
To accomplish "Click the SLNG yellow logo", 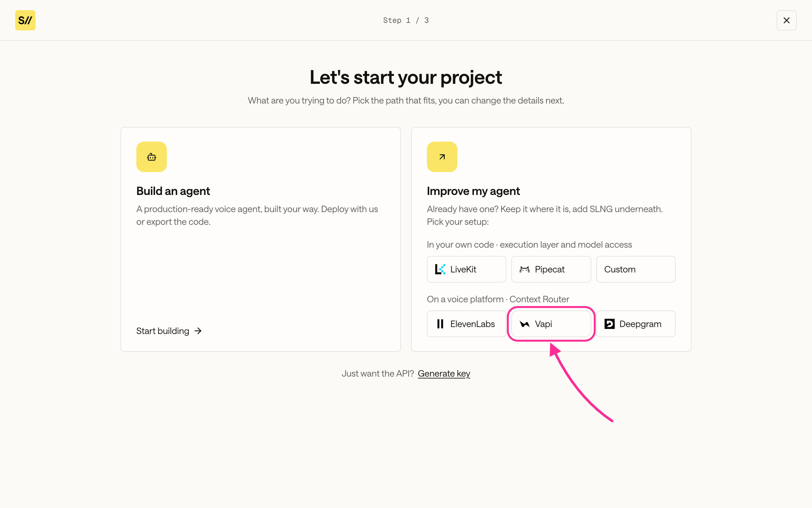I will [25, 20].
